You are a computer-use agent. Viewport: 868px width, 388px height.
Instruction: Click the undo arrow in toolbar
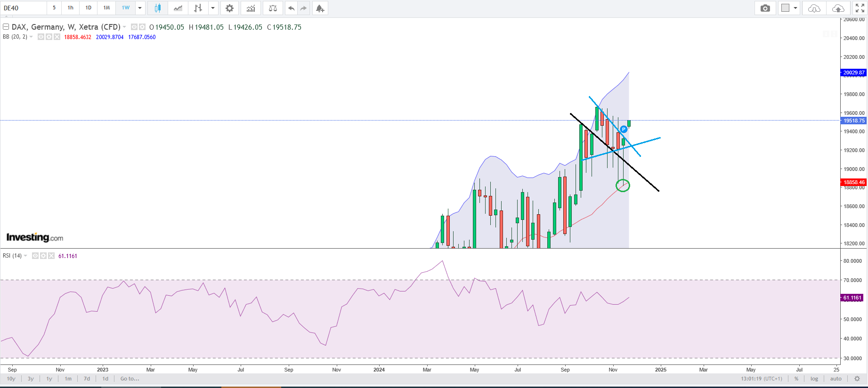pos(291,8)
